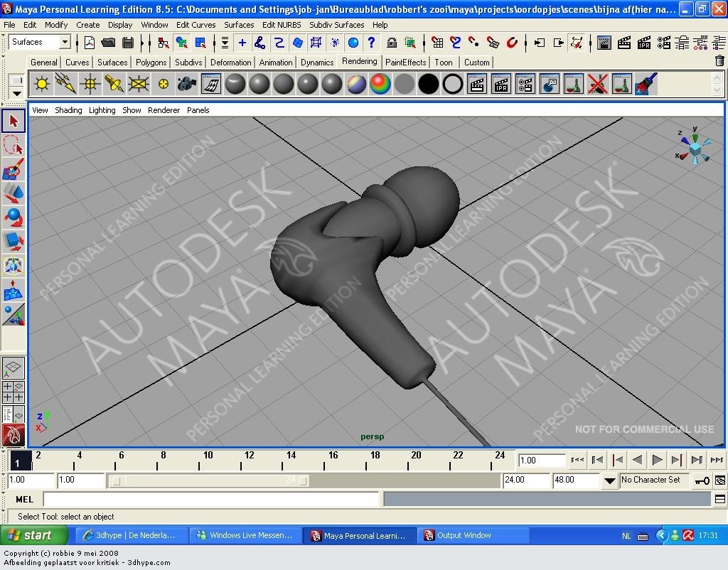The height and width of the screenshot is (570, 728).
Task: Play the animation forwards
Action: point(657,460)
